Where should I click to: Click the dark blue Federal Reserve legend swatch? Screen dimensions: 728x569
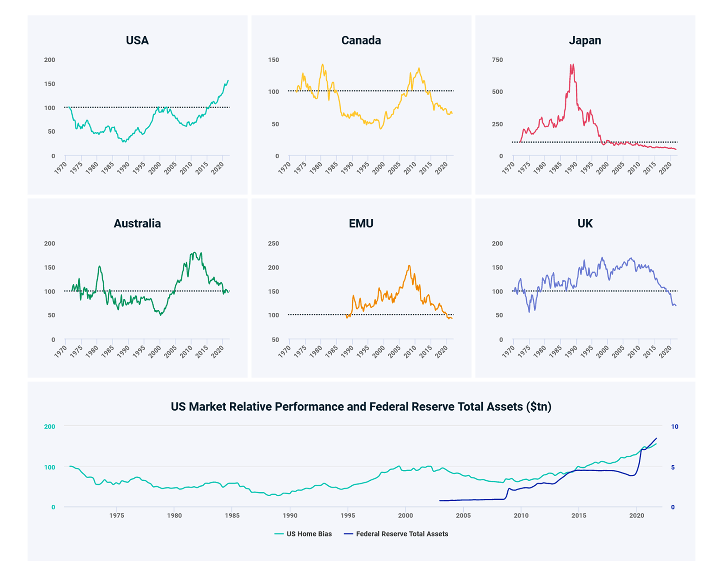(348, 534)
